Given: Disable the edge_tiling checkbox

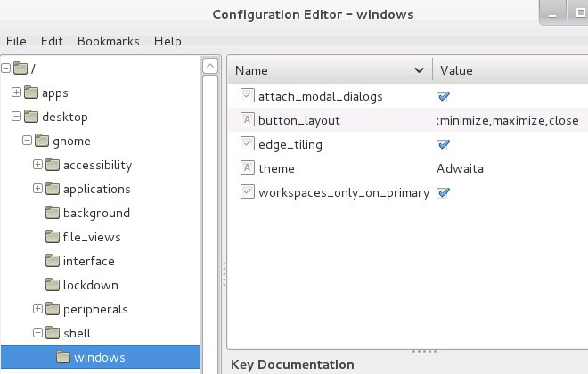Looking at the screenshot, I should tap(443, 144).
